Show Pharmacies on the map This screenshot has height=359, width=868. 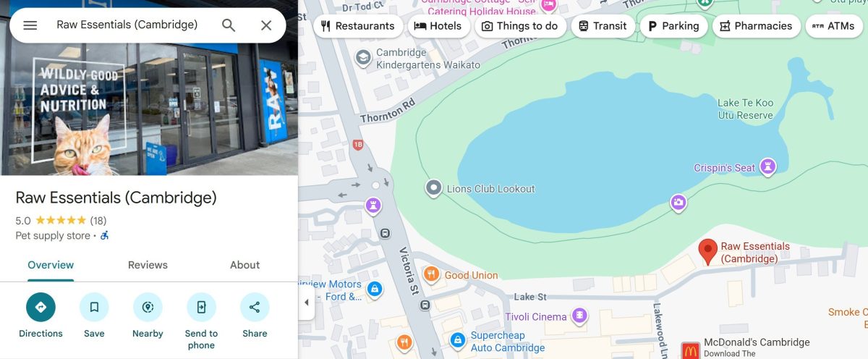[x=757, y=26]
